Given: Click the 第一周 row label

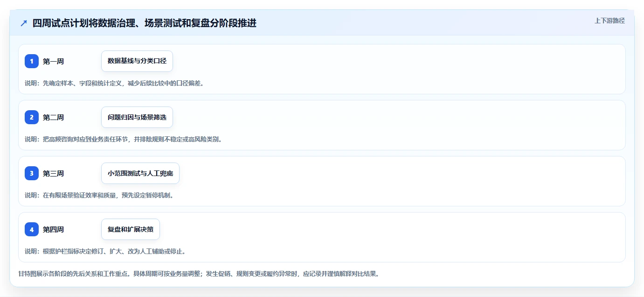Looking at the screenshot, I should tap(53, 61).
